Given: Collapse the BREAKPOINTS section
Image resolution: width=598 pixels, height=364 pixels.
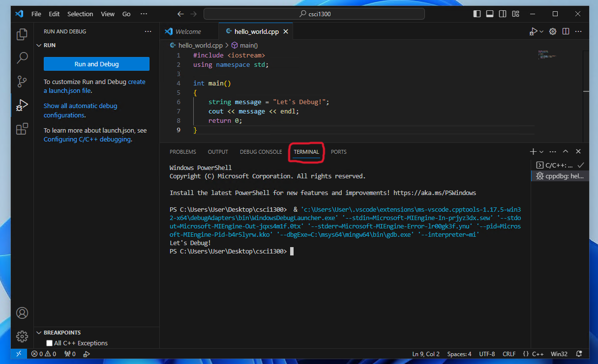Looking at the screenshot, I should [96, 333].
